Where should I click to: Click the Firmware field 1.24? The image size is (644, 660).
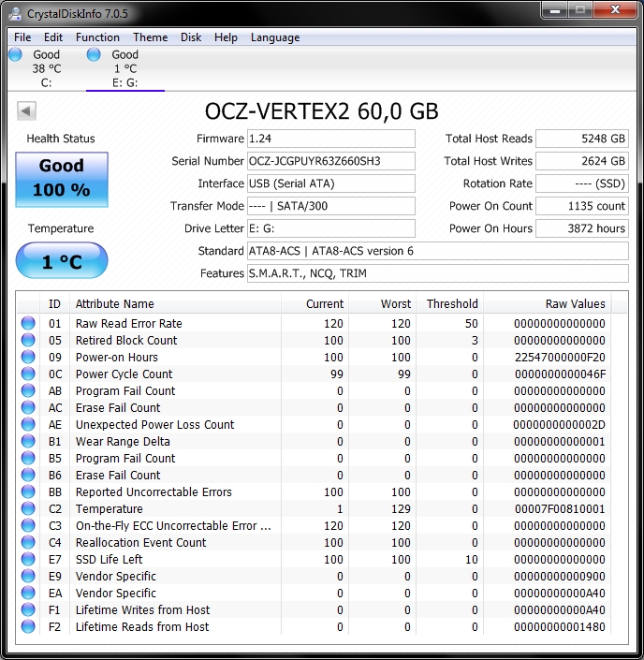(330, 139)
